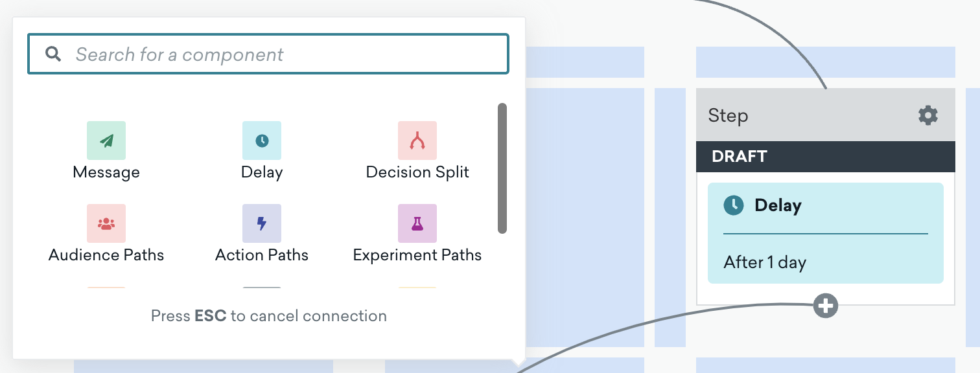Viewport: 980px width, 373px height.
Task: Pick the Decision Split fork icon
Action: [x=417, y=141]
